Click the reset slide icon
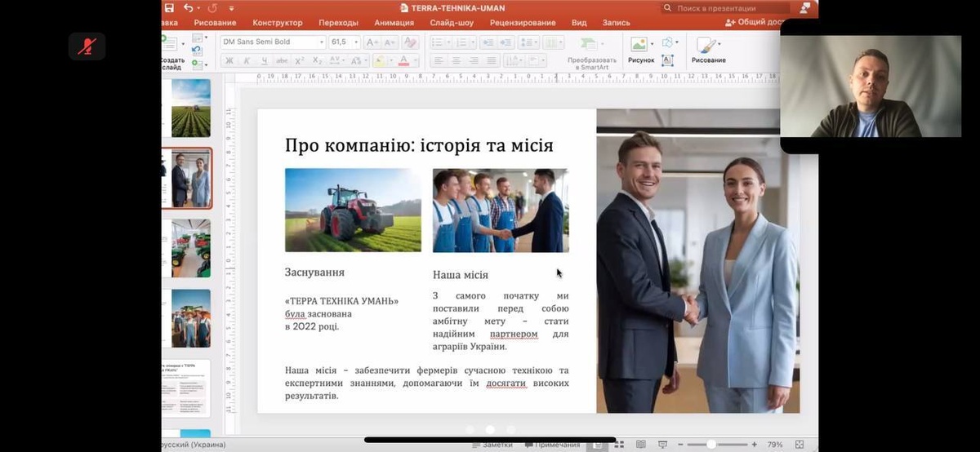Image resolution: width=980 pixels, height=452 pixels. tap(197, 51)
